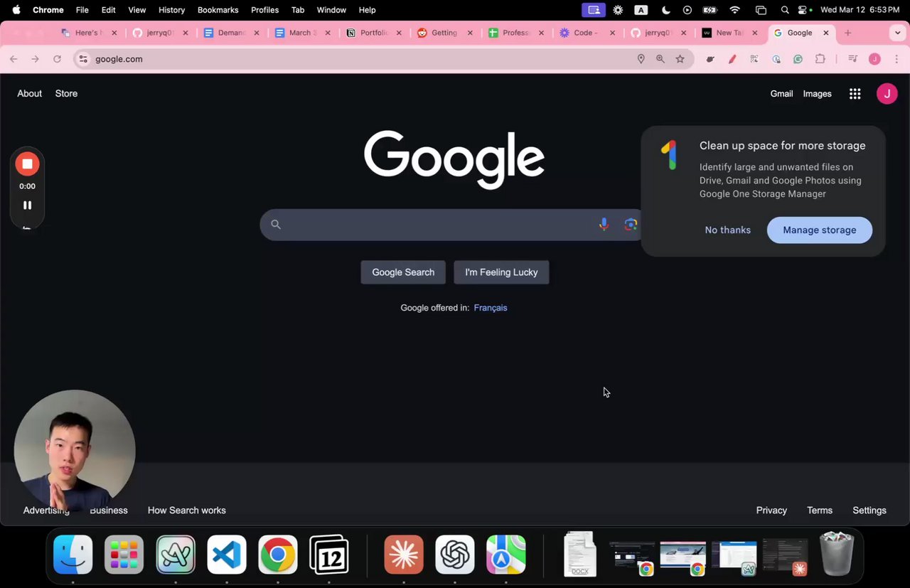The height and width of the screenshot is (588, 910).
Task: Switch Google to Français
Action: [491, 308]
